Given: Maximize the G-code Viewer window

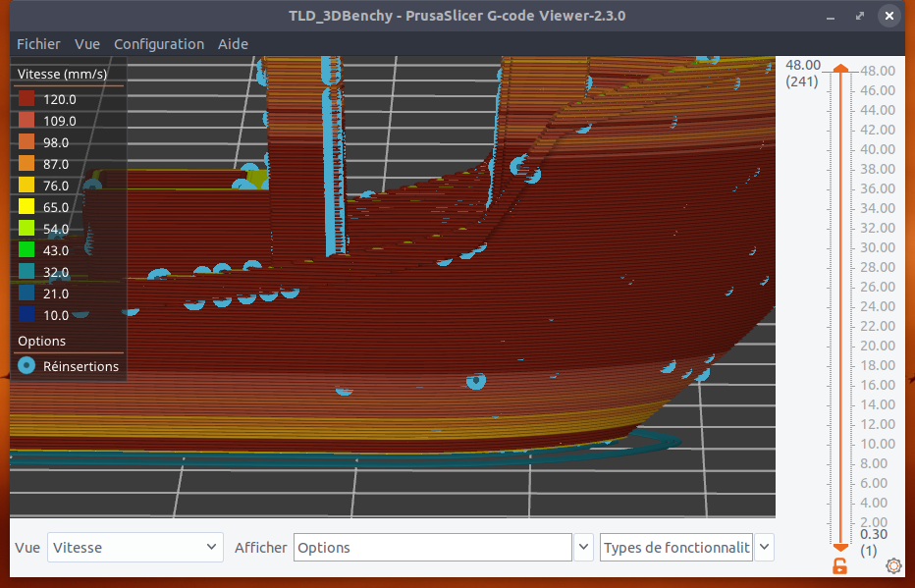Looking at the screenshot, I should coord(860,16).
